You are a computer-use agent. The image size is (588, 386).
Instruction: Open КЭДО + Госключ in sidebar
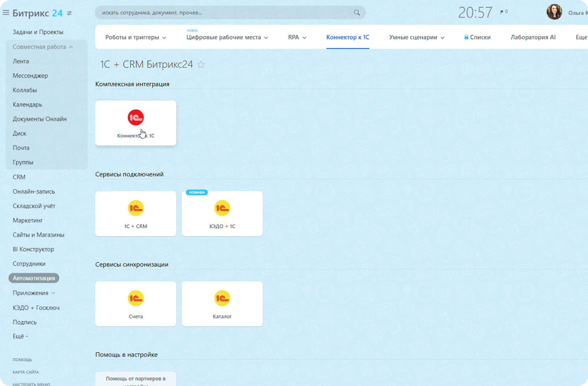click(36, 308)
